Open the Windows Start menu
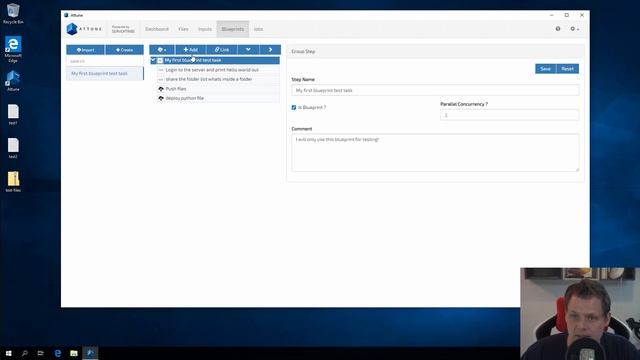640x360 pixels. 8,353
